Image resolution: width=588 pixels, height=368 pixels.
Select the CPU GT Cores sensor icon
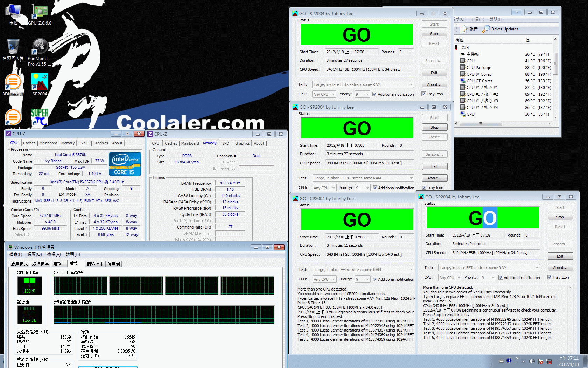463,81
